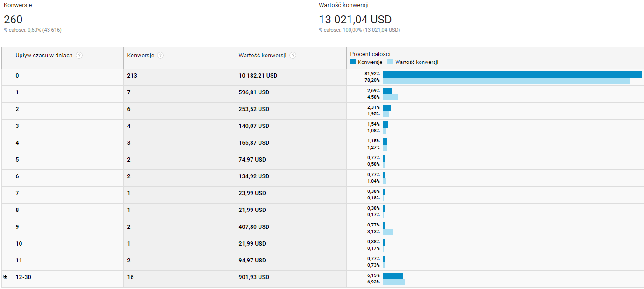
Task: Click the total Konwersje value 260 at top
Action: click(13, 20)
